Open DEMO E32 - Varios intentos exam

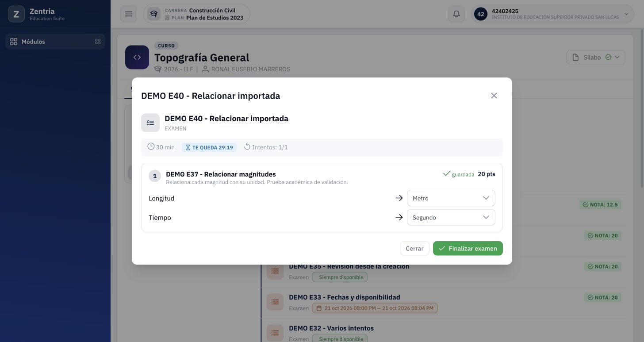pyautogui.click(x=331, y=328)
